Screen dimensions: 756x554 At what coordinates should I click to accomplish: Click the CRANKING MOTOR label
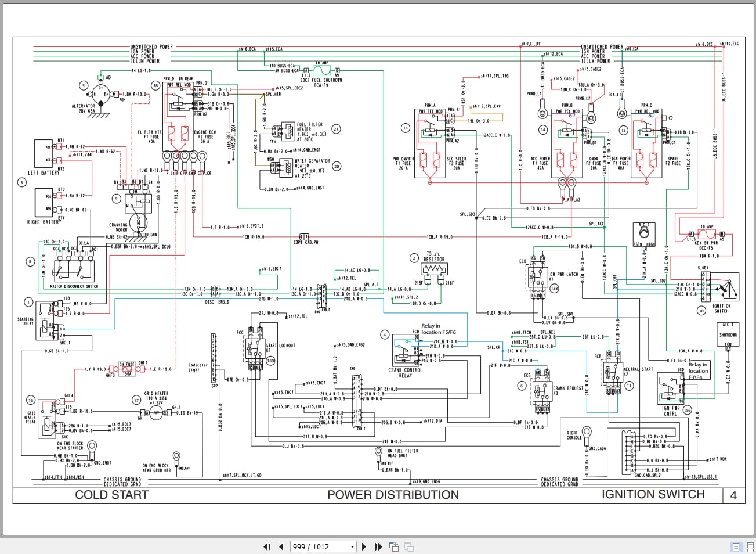coord(118,227)
